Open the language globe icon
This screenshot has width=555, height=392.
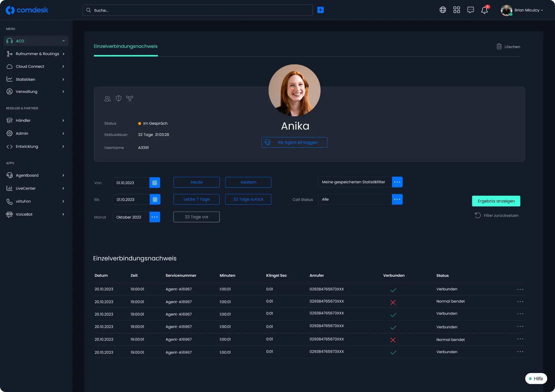coord(443,10)
